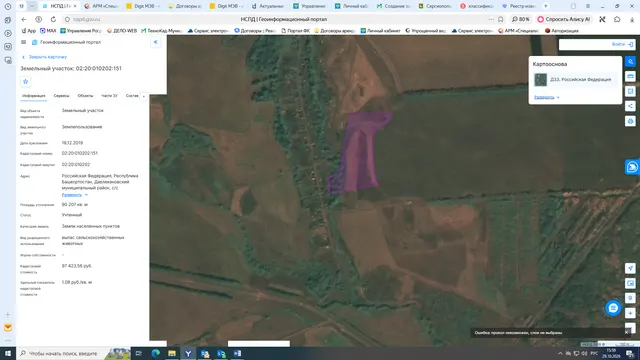Open Yandex Browser taskbar icon
The image size is (640, 360).
188,353
